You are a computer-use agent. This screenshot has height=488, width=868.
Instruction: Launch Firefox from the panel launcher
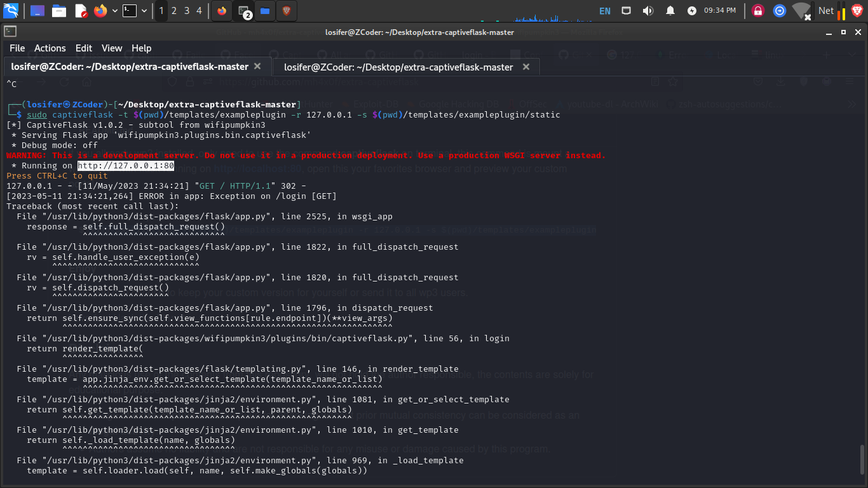click(100, 11)
